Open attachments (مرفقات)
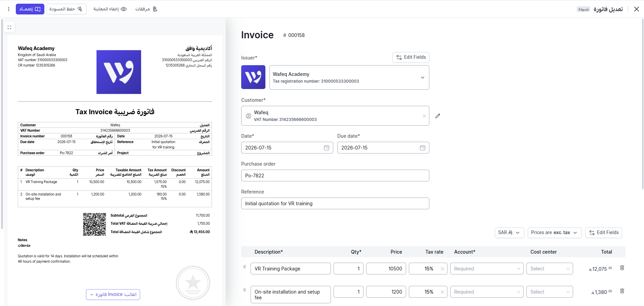The height and width of the screenshot is (306, 644). (x=146, y=9)
